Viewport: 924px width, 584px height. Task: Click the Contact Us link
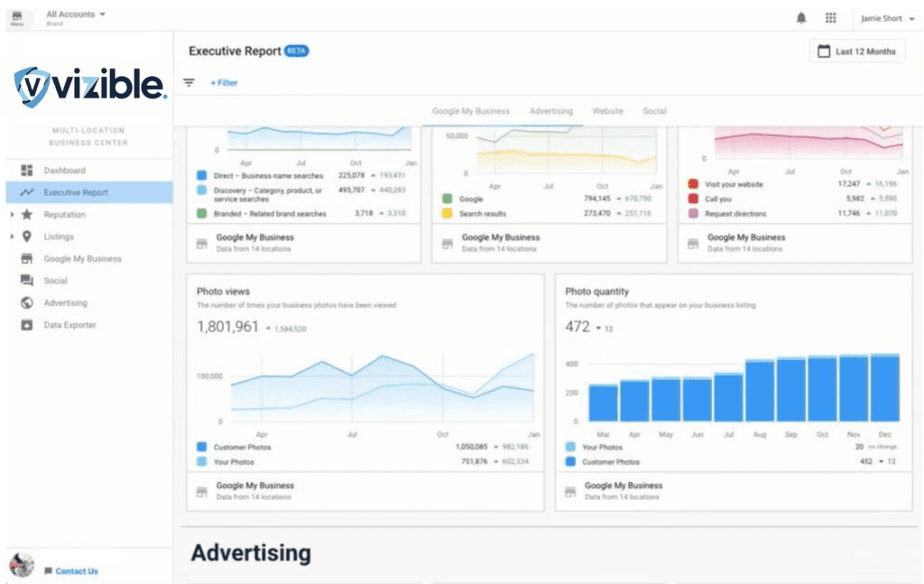pos(77,571)
